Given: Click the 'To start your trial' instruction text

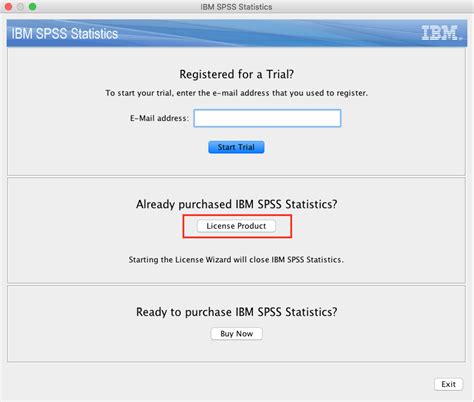Looking at the screenshot, I should (237, 93).
